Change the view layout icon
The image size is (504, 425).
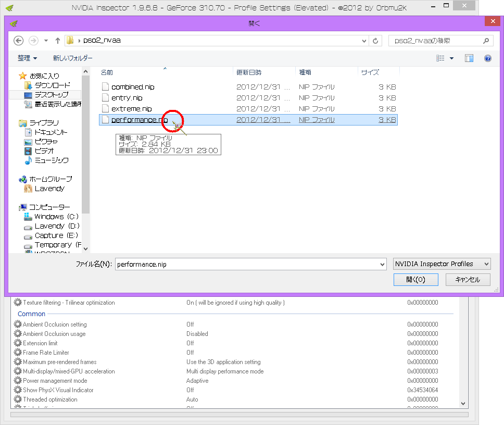tap(440, 58)
